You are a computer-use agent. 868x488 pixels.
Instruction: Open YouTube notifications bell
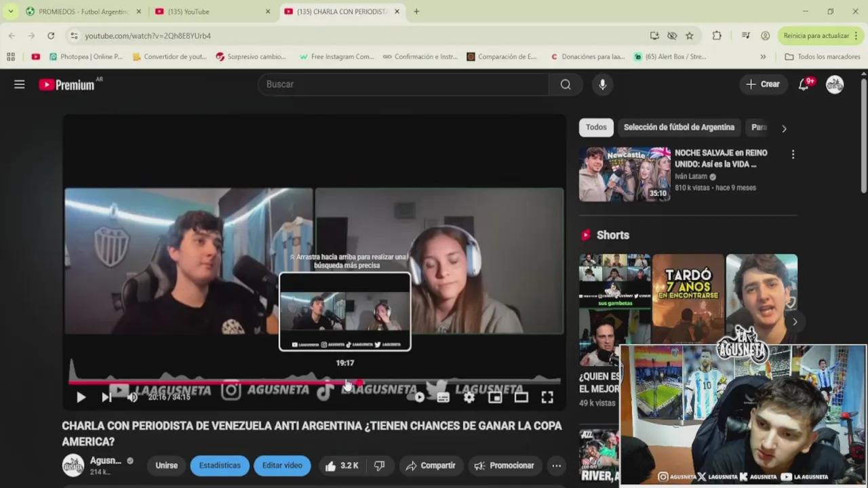[804, 84]
